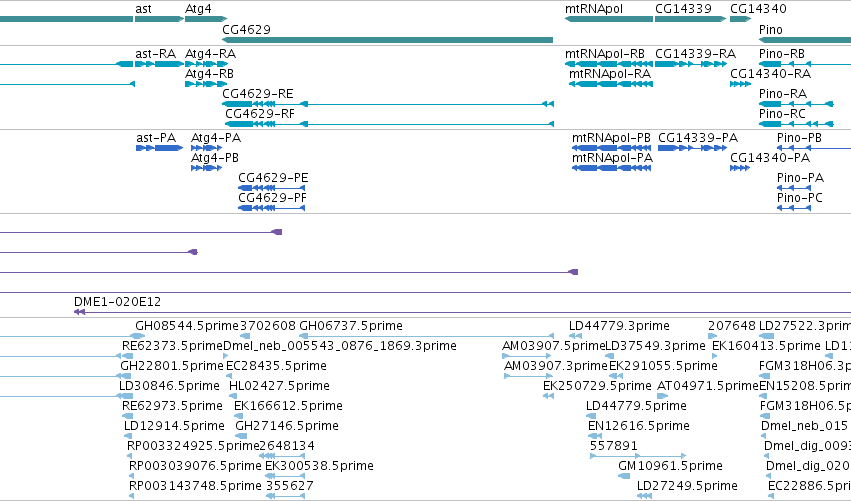Select protein Pino-PC
851x501 pixels.
[794, 208]
